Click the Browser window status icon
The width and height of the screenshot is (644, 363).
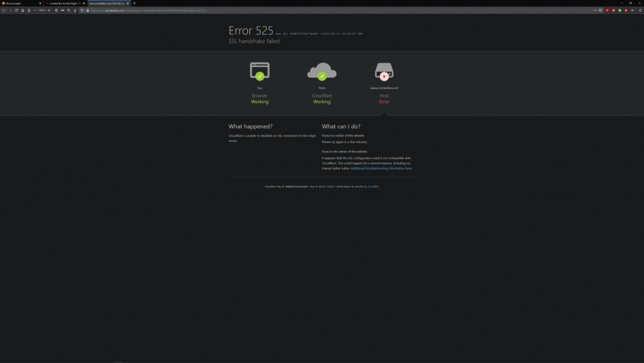[260, 71]
